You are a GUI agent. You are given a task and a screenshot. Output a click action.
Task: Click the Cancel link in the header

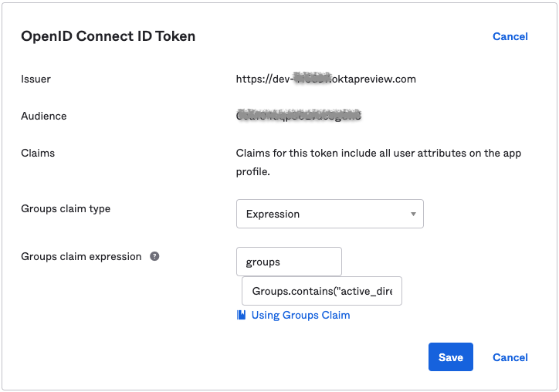point(510,36)
